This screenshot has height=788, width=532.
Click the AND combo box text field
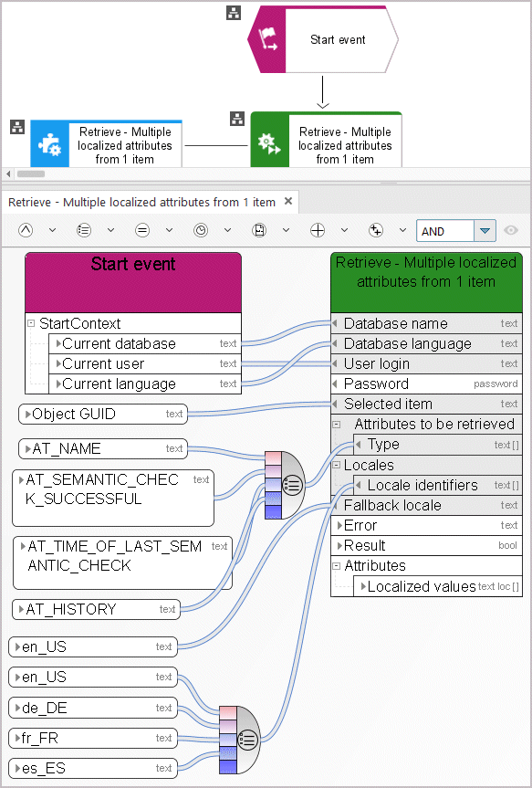[x=445, y=231]
